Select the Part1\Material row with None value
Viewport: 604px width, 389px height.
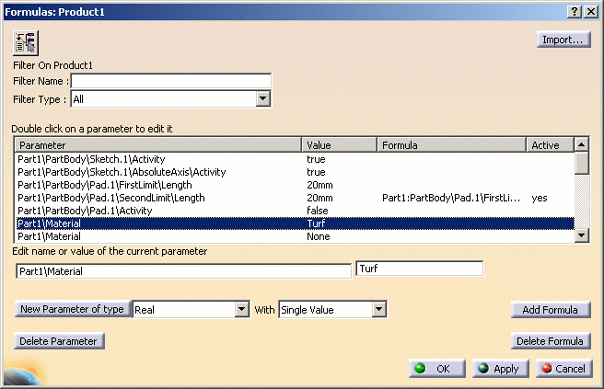pyautogui.click(x=295, y=236)
